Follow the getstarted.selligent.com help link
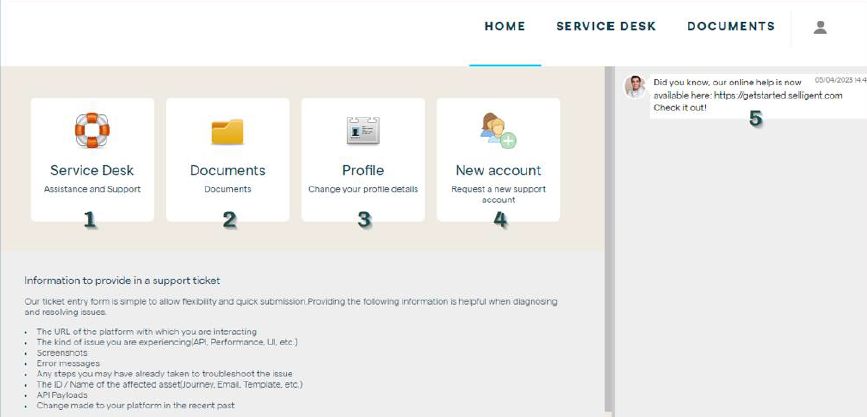Screen dimensions: 867x417 778,95
